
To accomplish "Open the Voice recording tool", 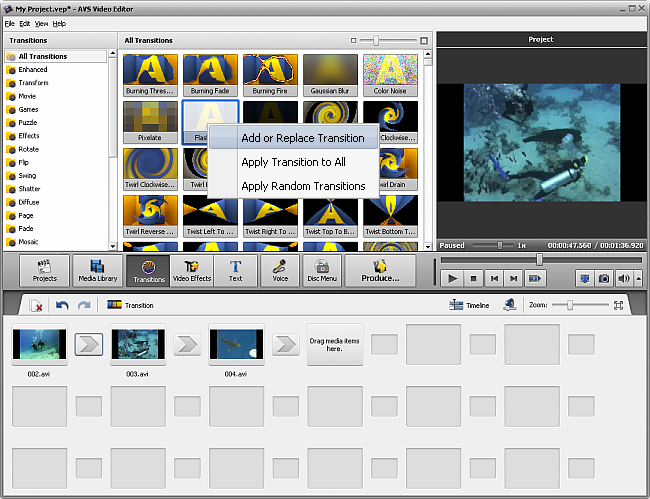I will click(x=280, y=271).
